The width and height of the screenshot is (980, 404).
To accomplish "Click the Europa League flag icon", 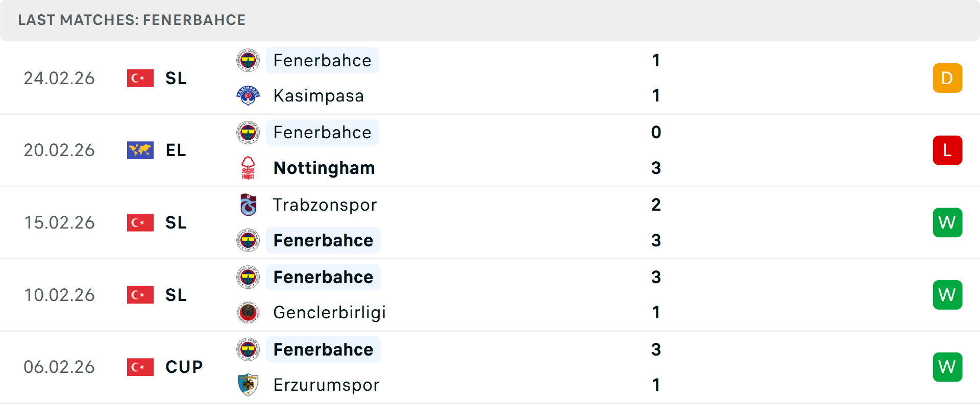I will [140, 150].
